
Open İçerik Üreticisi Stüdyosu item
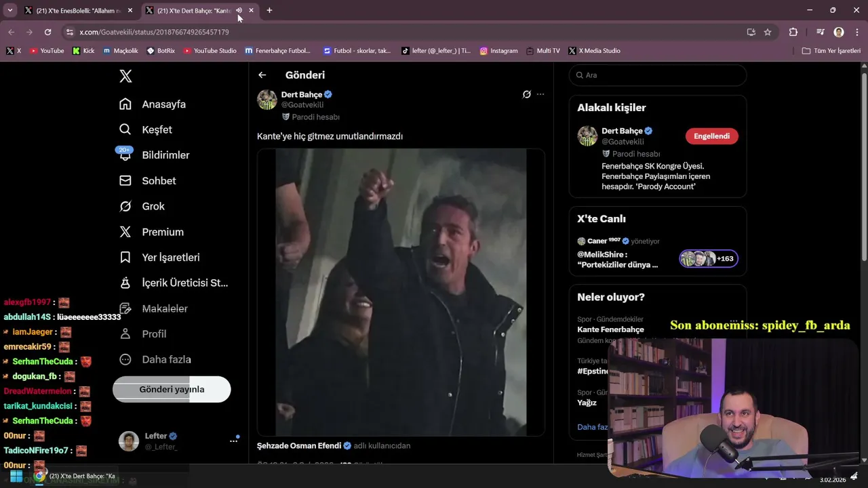click(x=174, y=283)
